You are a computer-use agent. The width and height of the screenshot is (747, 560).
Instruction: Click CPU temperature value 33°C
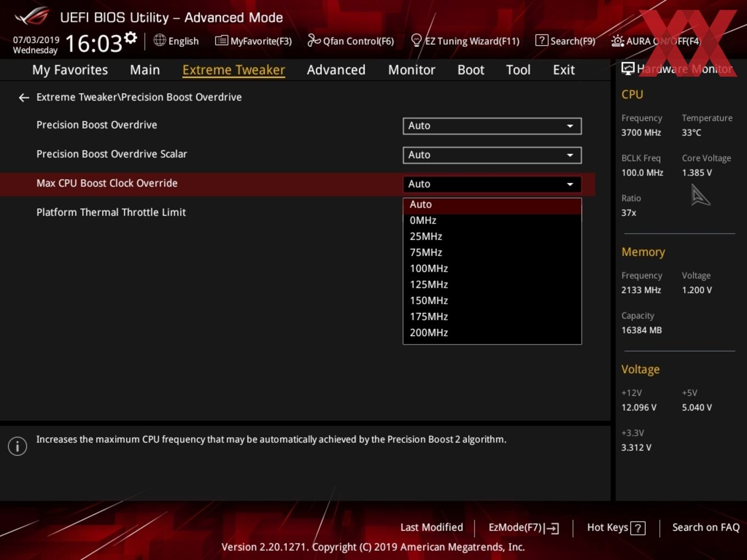click(x=692, y=133)
